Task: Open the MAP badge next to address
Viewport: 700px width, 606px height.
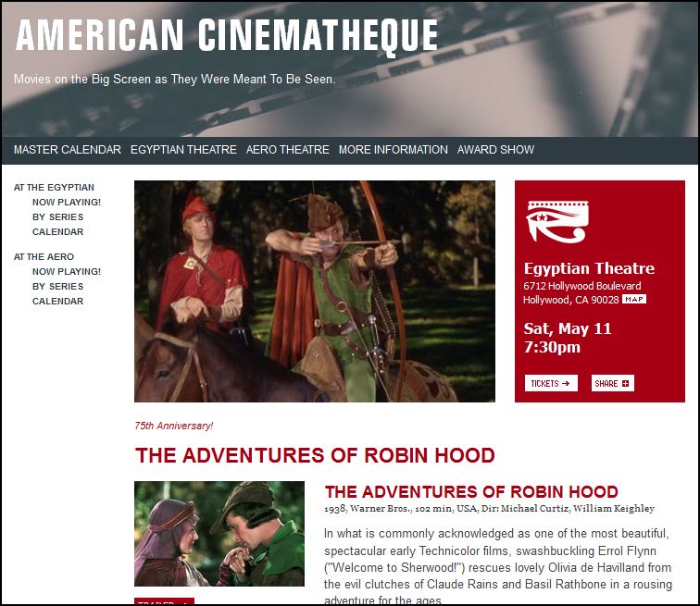Action: [634, 299]
